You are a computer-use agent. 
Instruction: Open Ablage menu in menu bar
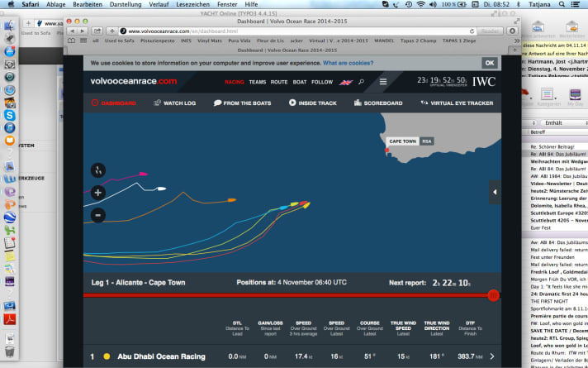pos(56,4)
